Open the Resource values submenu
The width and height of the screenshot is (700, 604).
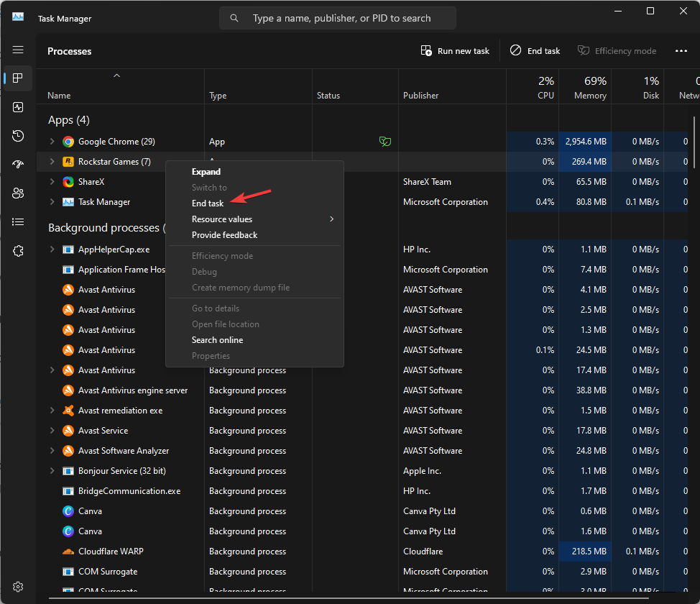coord(254,219)
